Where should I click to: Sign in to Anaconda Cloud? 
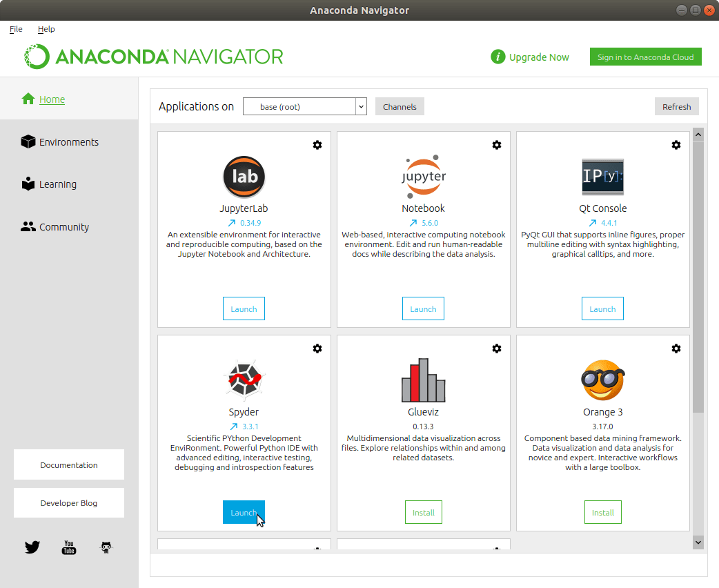pyautogui.click(x=646, y=57)
